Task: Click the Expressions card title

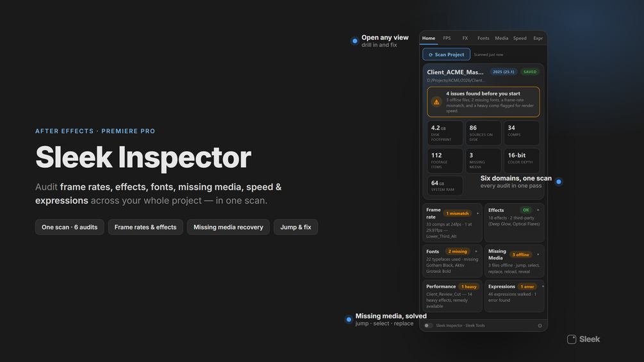Action: tap(502, 286)
